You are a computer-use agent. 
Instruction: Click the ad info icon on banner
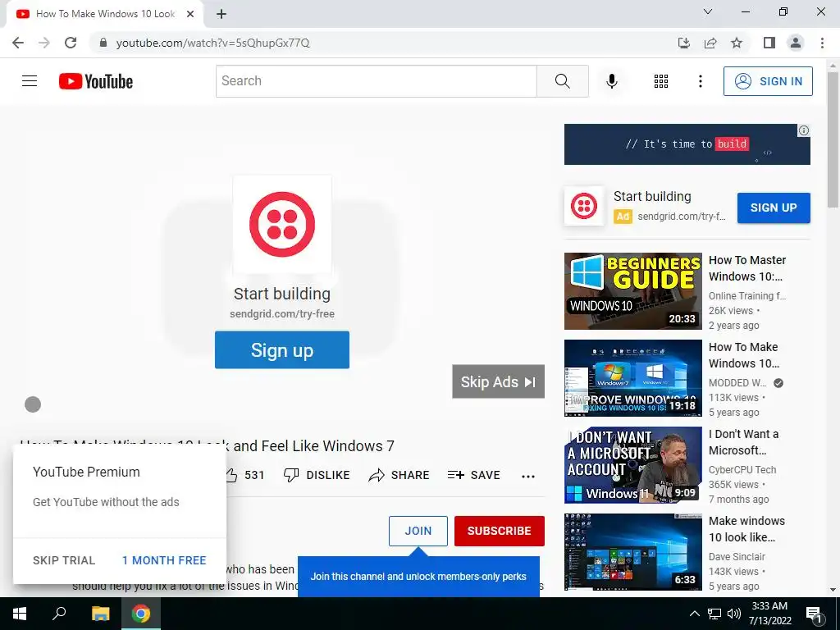(x=804, y=130)
